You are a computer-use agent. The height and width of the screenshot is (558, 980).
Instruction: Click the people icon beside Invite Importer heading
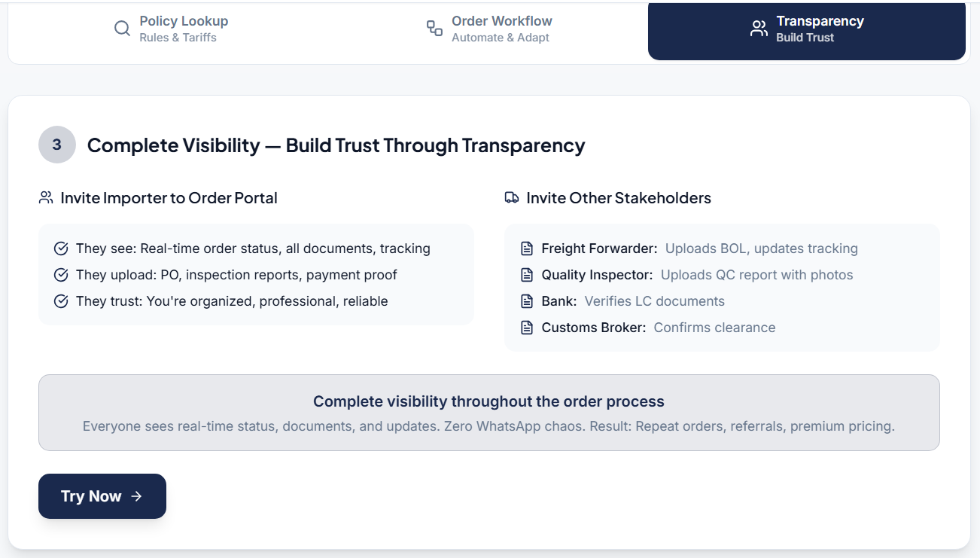tap(45, 197)
